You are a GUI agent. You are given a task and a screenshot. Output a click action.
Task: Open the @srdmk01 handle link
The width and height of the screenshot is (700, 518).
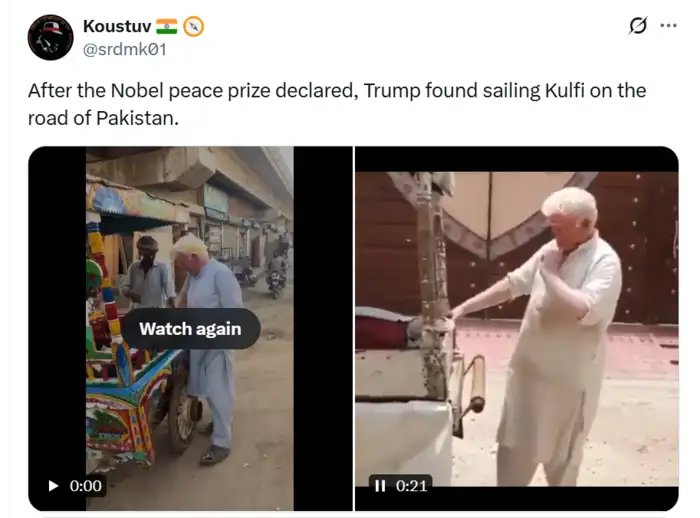(124, 48)
